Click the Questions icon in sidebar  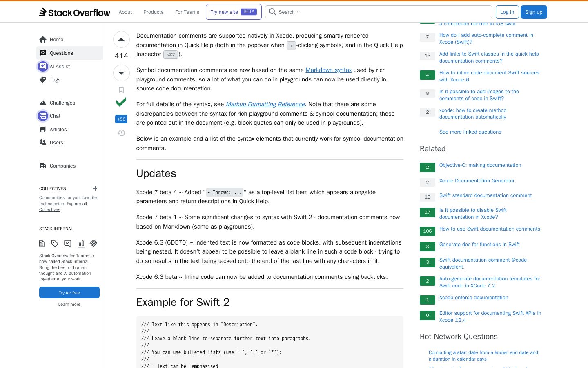pyautogui.click(x=43, y=53)
